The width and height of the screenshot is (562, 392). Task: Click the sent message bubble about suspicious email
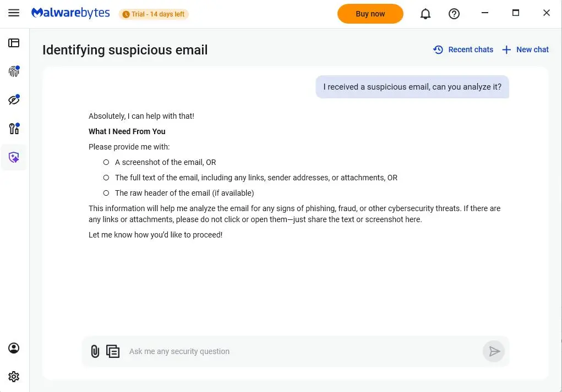(x=412, y=87)
